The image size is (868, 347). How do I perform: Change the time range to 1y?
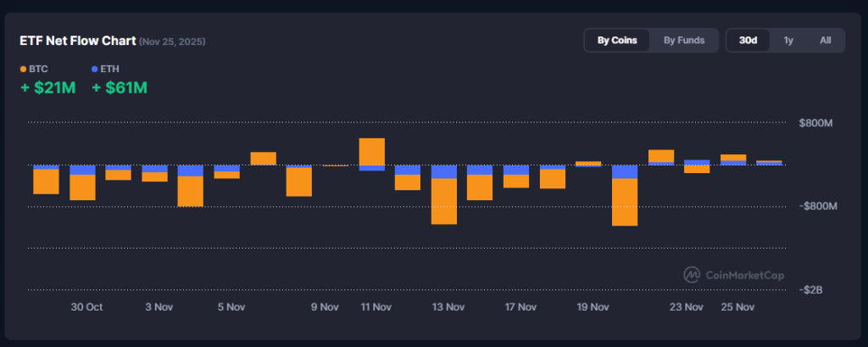point(788,40)
